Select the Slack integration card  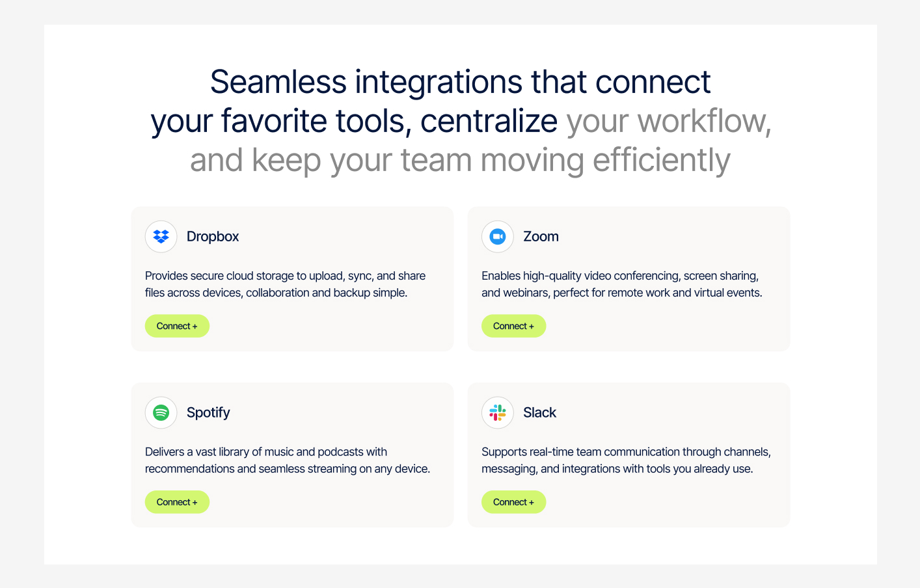point(629,455)
